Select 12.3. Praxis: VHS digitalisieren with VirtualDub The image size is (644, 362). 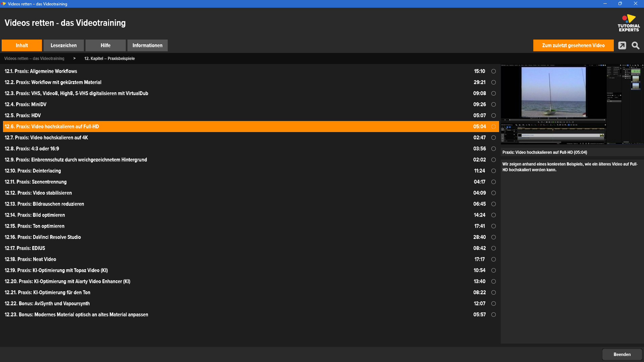tap(251, 93)
